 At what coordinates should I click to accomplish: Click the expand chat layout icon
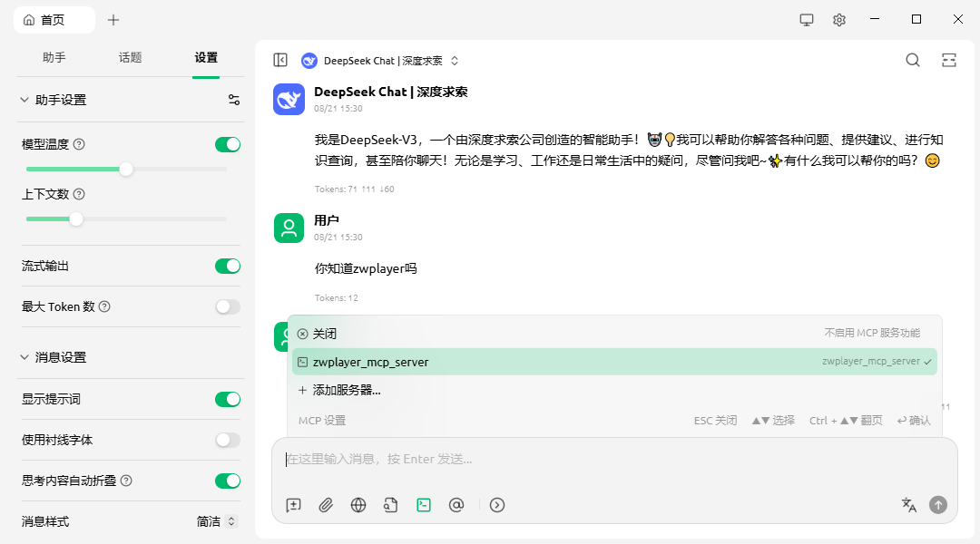[949, 60]
